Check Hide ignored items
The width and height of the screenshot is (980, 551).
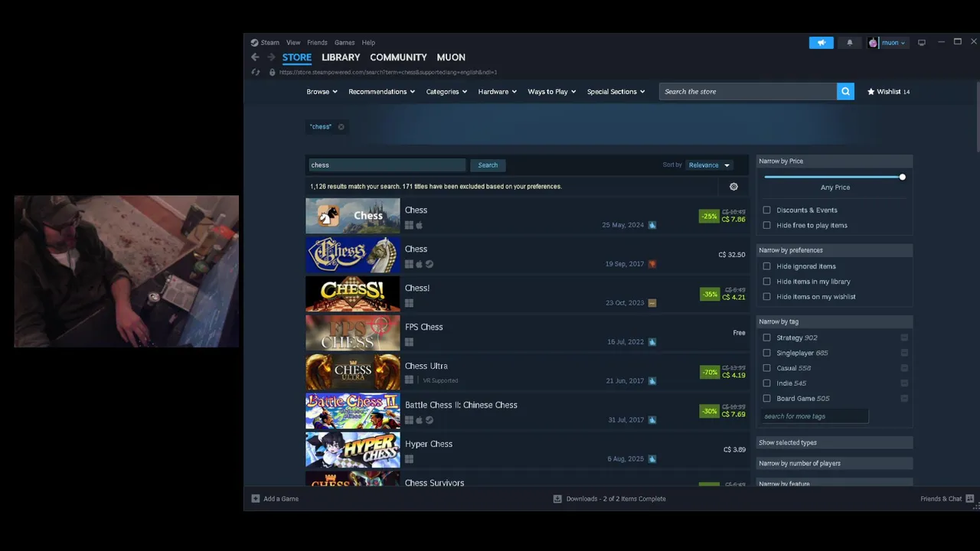[766, 266]
